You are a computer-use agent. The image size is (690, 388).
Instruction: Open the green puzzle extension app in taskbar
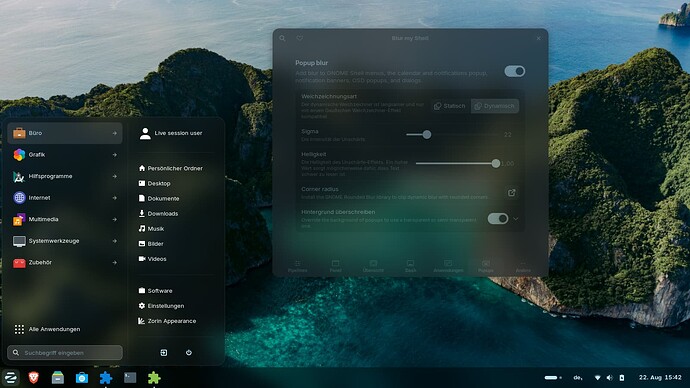[154, 377]
